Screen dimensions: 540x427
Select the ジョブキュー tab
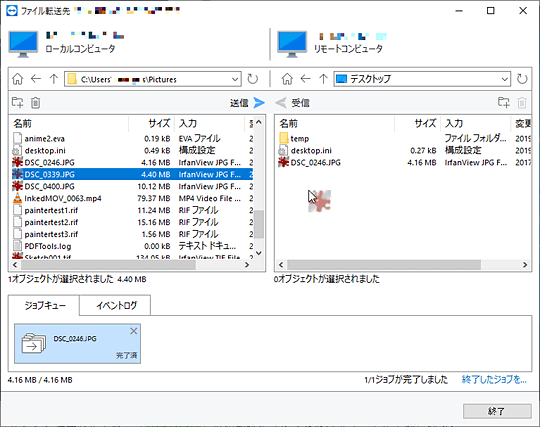coord(44,305)
